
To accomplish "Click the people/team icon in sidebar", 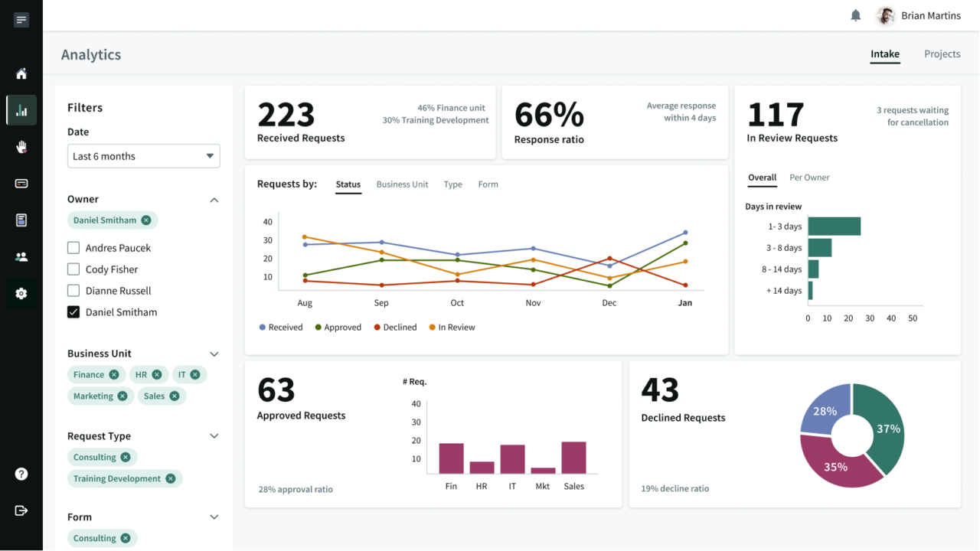I will pos(21,257).
